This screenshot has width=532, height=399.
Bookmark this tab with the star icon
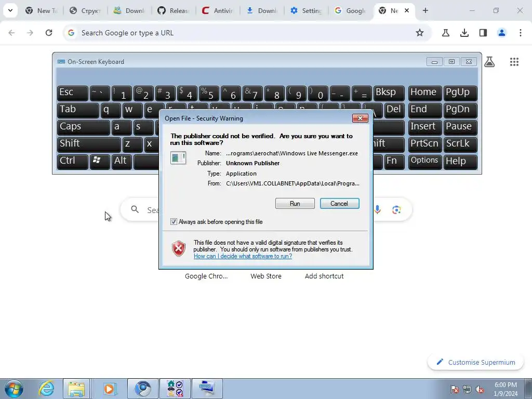420,33
